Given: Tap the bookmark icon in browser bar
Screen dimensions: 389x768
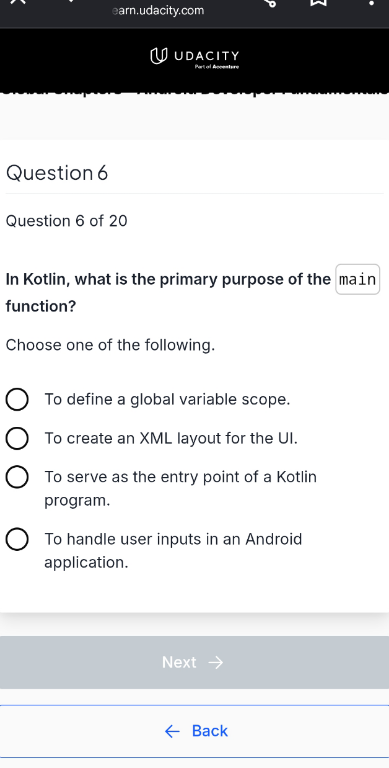Looking at the screenshot, I should [x=318, y=3].
